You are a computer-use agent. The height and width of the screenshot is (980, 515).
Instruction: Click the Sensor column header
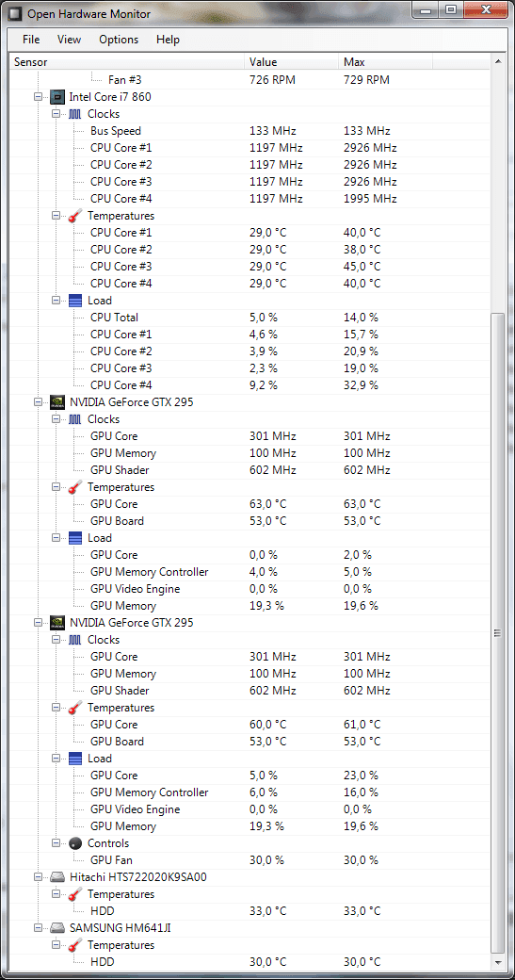tap(127, 62)
